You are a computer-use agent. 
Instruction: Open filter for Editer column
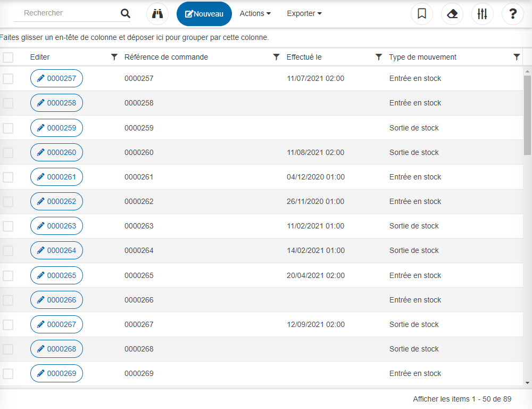[114, 57]
